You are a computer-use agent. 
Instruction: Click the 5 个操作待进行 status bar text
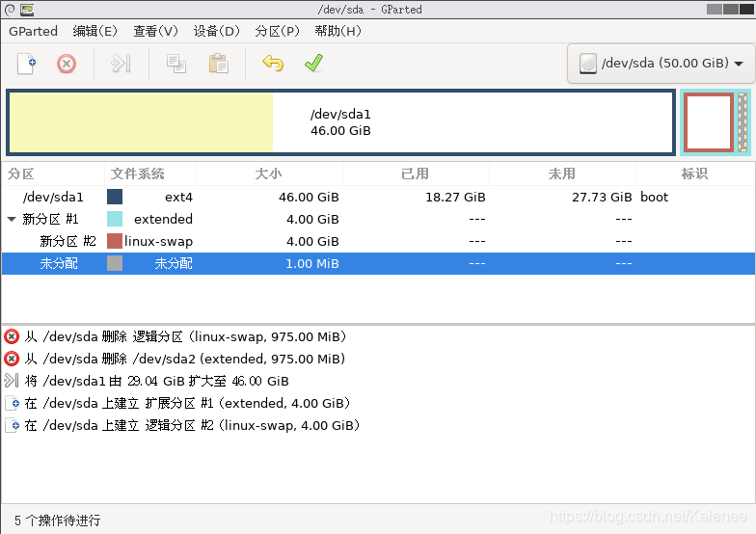click(x=58, y=521)
